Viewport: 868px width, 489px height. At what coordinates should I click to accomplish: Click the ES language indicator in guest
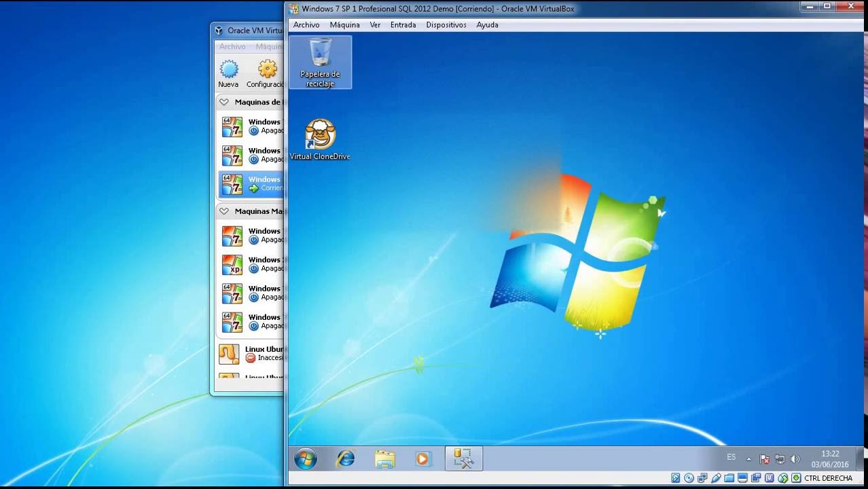(x=731, y=457)
